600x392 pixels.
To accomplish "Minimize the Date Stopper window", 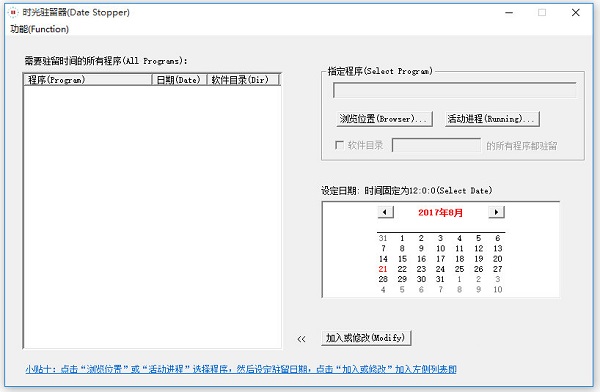I will [x=509, y=13].
